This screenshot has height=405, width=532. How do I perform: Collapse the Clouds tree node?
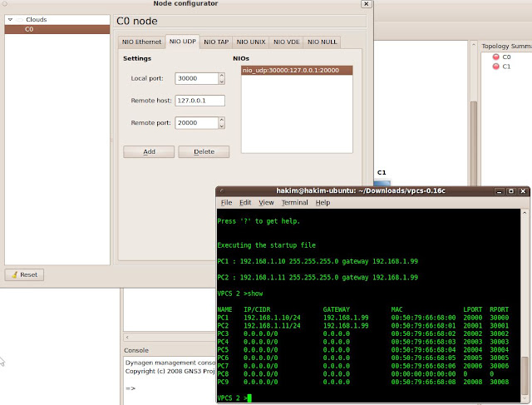pyautogui.click(x=10, y=20)
